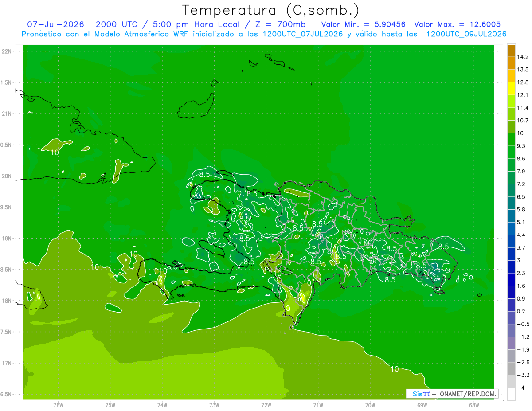Click the '20N' latitude label
Viewport: 532px width, 411px height.
click(6, 176)
